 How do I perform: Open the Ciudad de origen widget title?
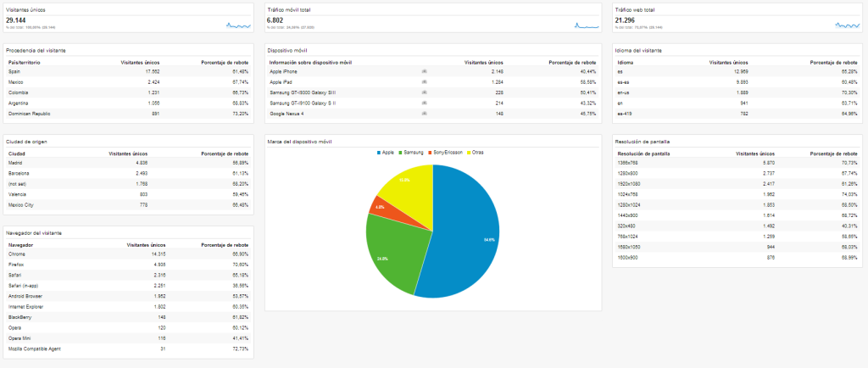[26, 142]
